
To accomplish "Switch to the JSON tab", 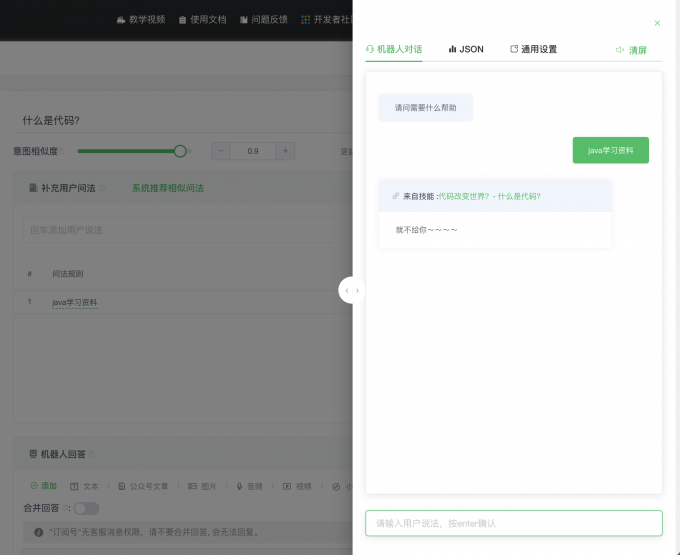I will [466, 49].
